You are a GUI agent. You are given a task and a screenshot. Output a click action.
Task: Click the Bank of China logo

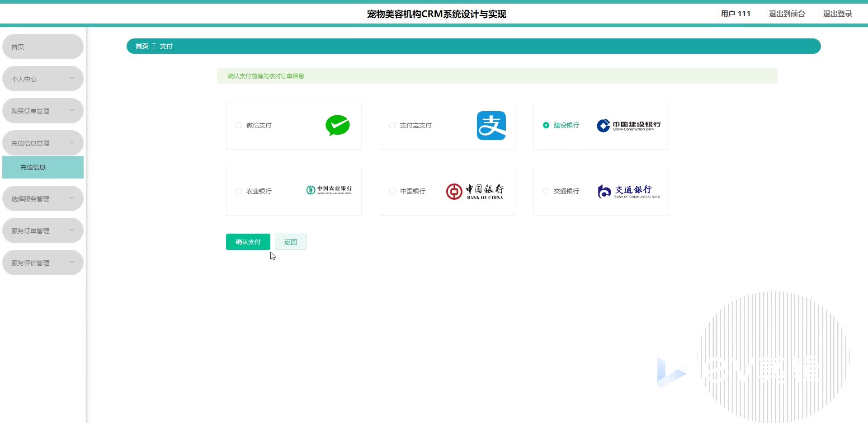coord(475,192)
